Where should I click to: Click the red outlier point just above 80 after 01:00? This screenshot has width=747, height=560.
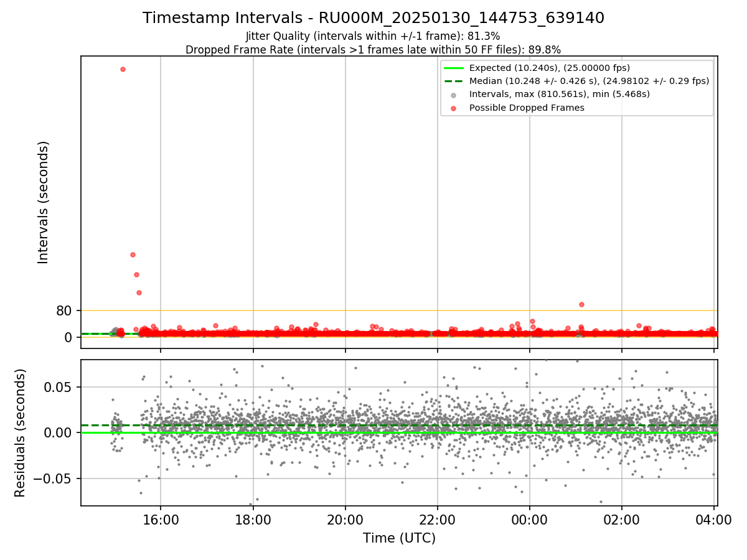pos(581,304)
